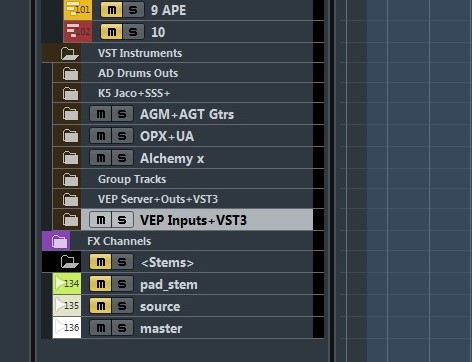This screenshot has width=472, height=362.
Task: Expand the K5 Jaco+SSS+ folder icon
Action: coord(71,94)
